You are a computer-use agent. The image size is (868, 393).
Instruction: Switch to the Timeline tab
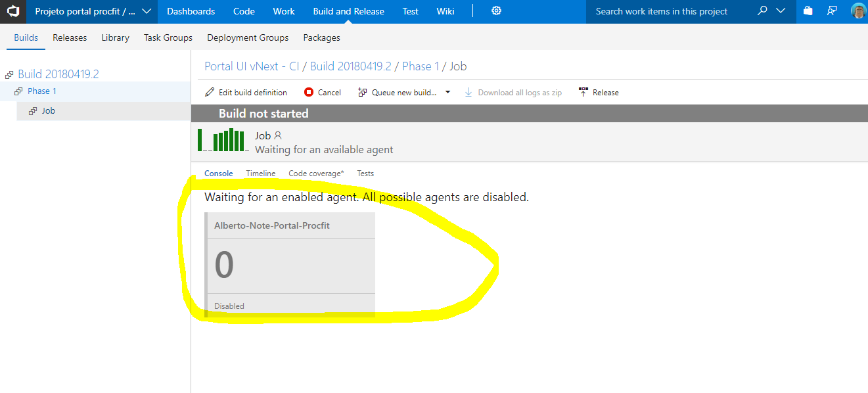[260, 173]
